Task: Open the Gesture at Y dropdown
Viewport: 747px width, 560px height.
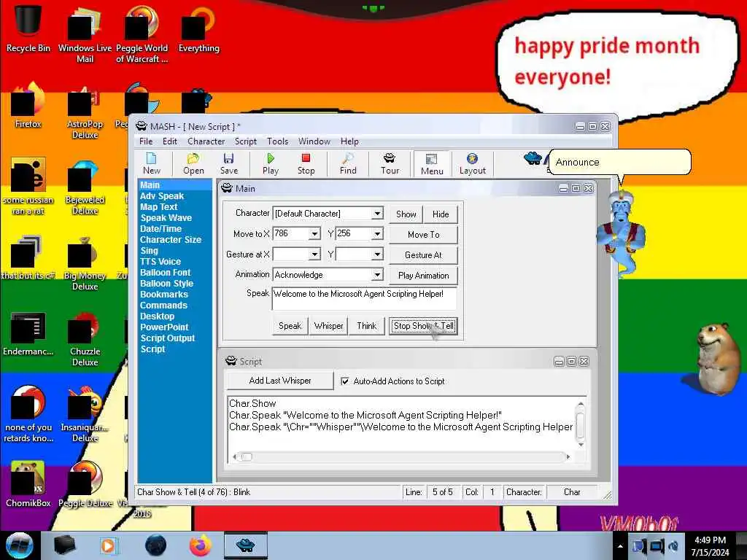Action: point(377,254)
